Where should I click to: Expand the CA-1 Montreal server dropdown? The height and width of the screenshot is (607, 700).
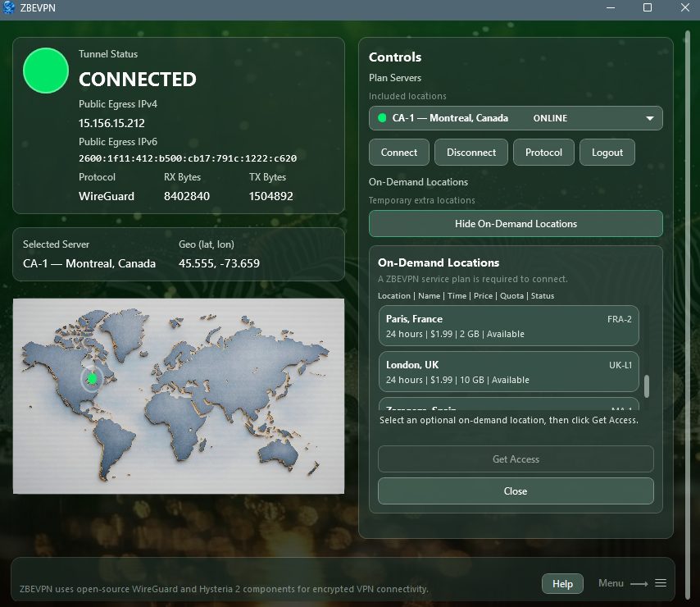point(516,118)
